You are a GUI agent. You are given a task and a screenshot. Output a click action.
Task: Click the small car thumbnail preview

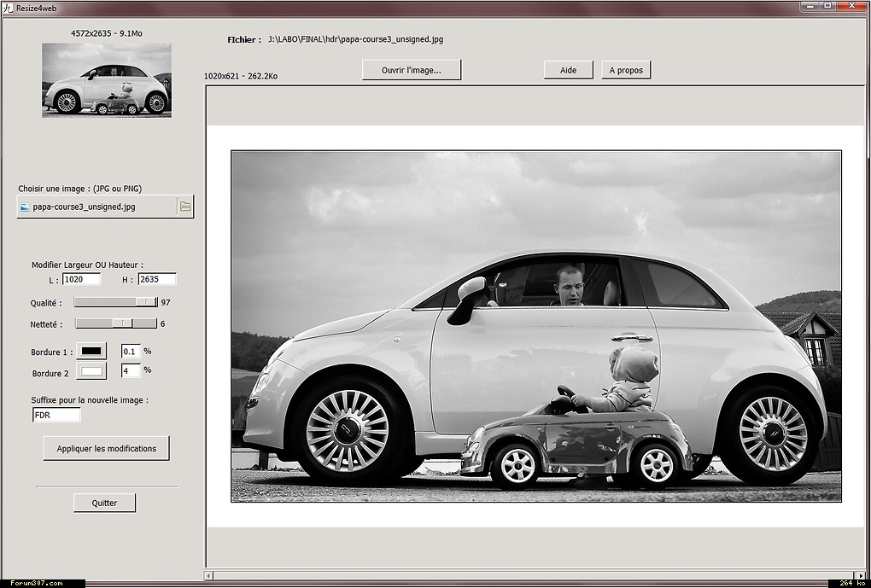(x=107, y=79)
